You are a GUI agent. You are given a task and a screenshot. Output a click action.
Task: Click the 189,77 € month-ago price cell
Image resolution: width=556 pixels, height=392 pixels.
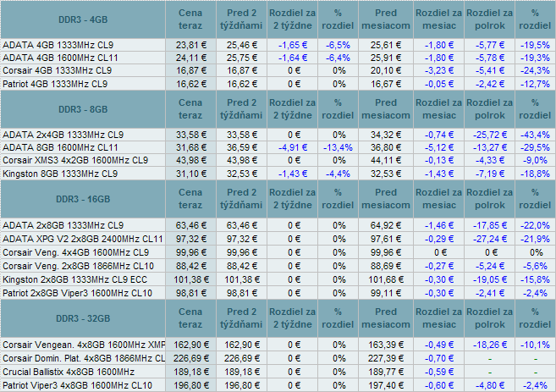click(386, 372)
